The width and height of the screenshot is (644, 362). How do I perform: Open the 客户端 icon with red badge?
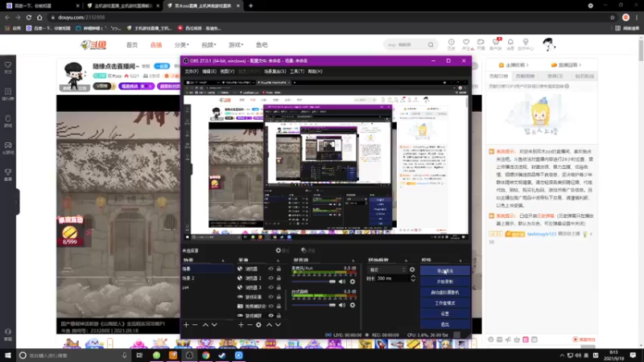(496, 42)
